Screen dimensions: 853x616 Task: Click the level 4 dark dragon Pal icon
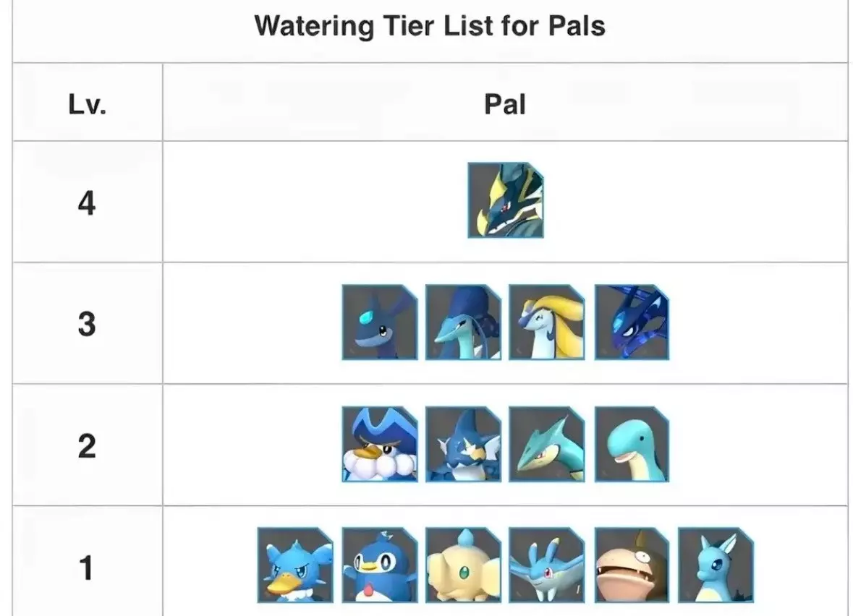505,200
